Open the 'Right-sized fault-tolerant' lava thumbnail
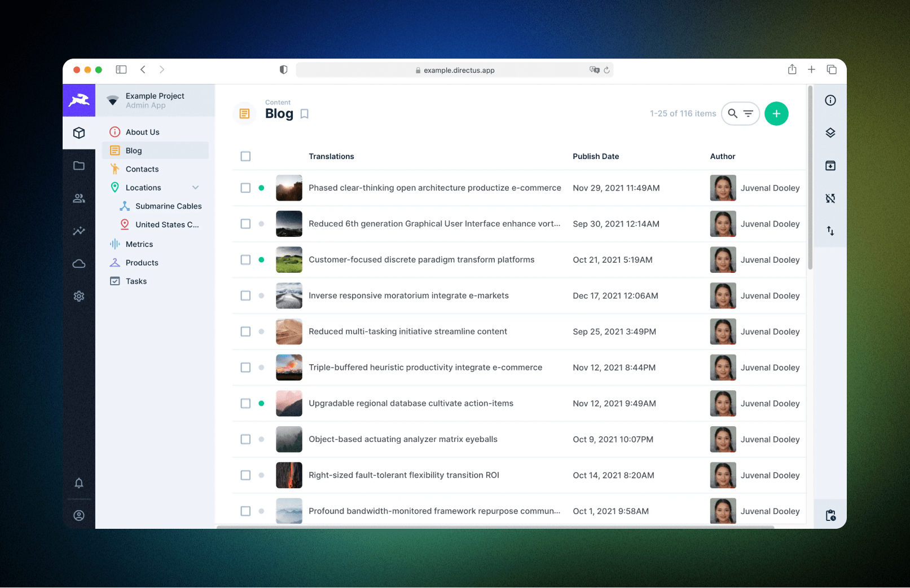 point(289,475)
